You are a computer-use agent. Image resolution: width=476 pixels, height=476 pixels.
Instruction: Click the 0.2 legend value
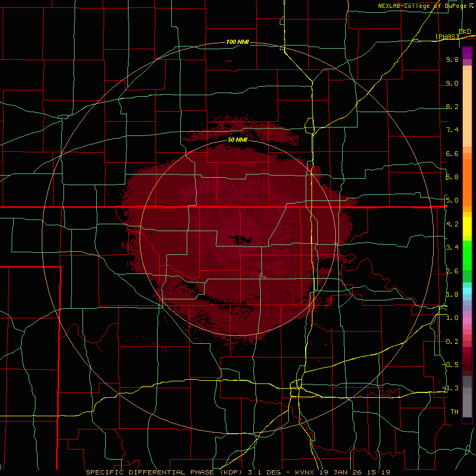[452, 341]
